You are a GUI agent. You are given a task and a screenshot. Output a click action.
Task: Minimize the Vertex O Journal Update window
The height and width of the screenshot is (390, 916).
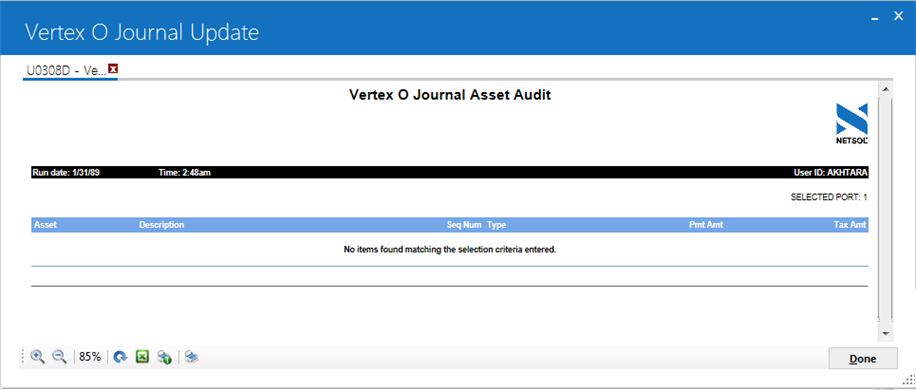[875, 19]
